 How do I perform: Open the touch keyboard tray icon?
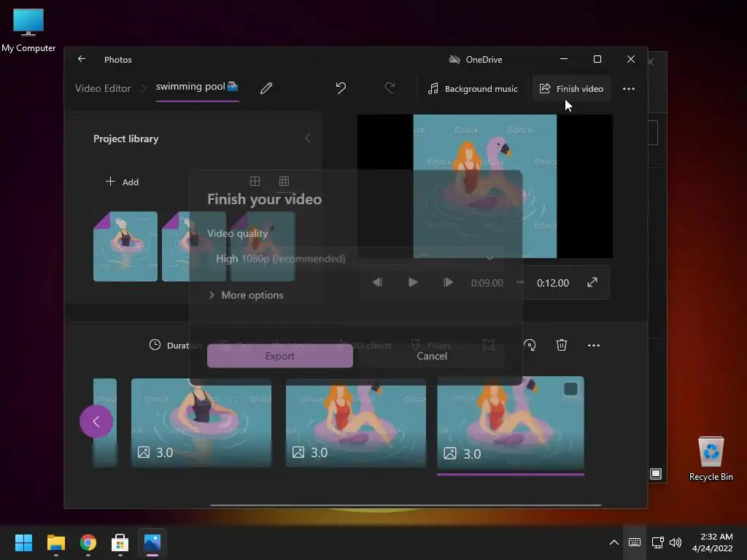click(x=635, y=542)
